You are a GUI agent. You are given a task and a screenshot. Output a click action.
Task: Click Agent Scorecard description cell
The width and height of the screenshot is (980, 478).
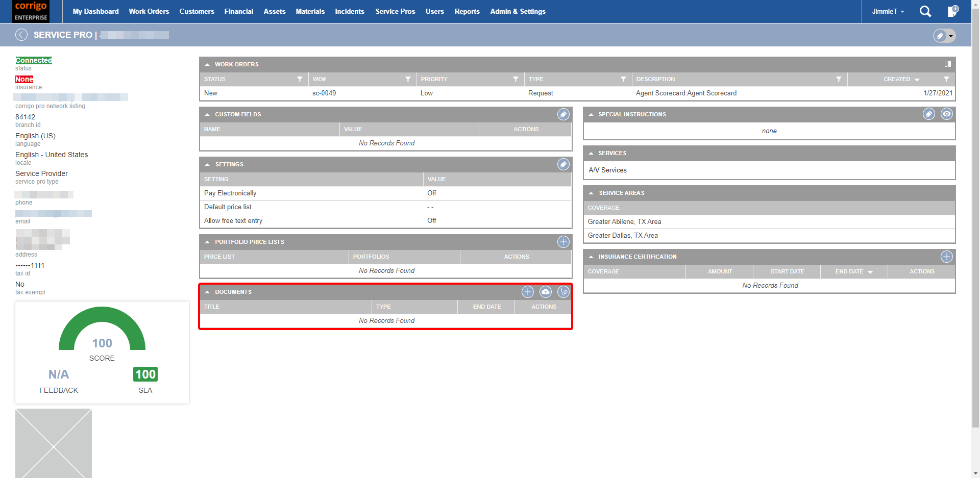pyautogui.click(x=686, y=93)
